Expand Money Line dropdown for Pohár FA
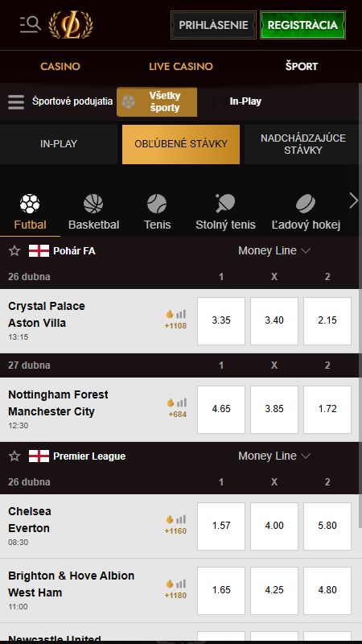This screenshot has height=644, width=362. [x=274, y=250]
